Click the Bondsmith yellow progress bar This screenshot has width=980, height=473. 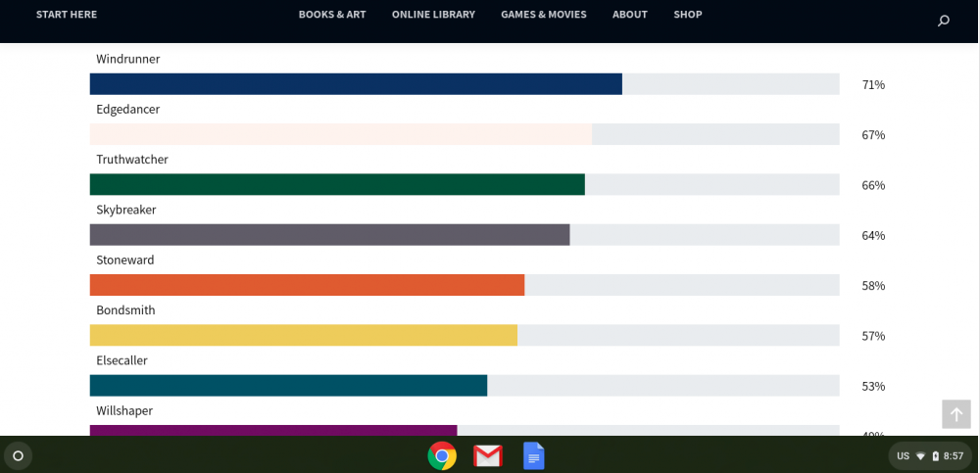(304, 336)
